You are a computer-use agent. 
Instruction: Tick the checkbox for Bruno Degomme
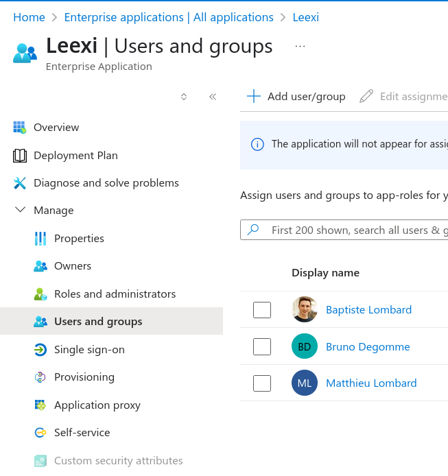[262, 346]
